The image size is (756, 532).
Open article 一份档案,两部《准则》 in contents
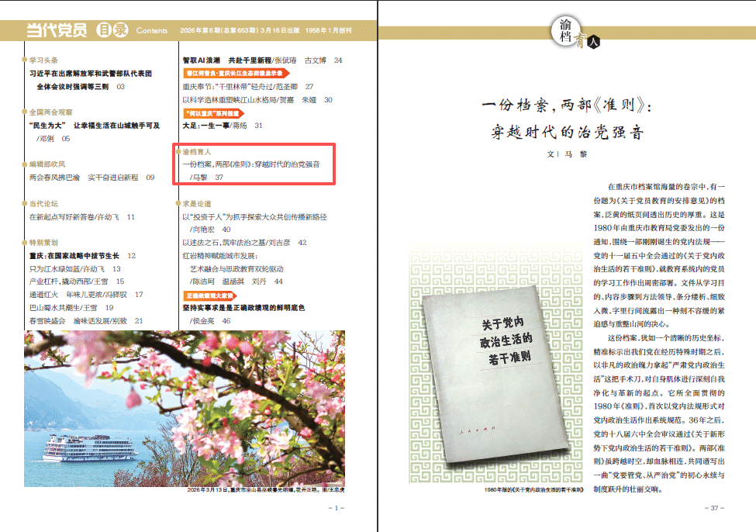(250, 164)
